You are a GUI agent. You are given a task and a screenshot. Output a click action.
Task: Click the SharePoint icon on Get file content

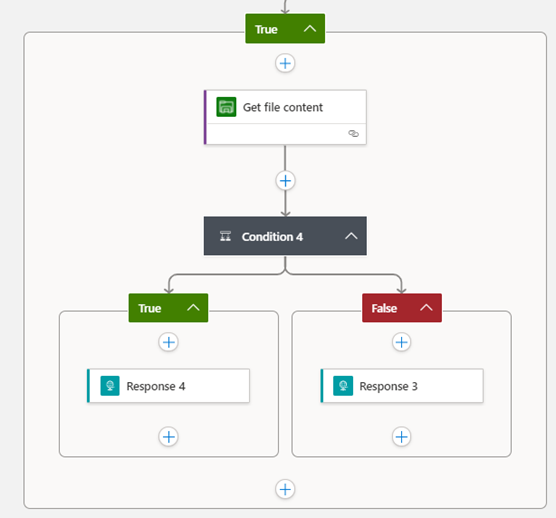226,107
